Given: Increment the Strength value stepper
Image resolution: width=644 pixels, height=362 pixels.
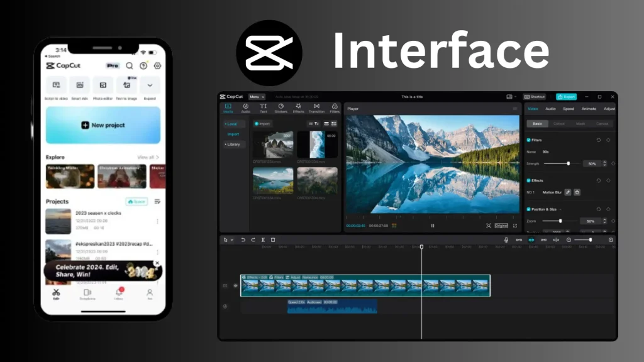Looking at the screenshot, I should pyautogui.click(x=604, y=162).
